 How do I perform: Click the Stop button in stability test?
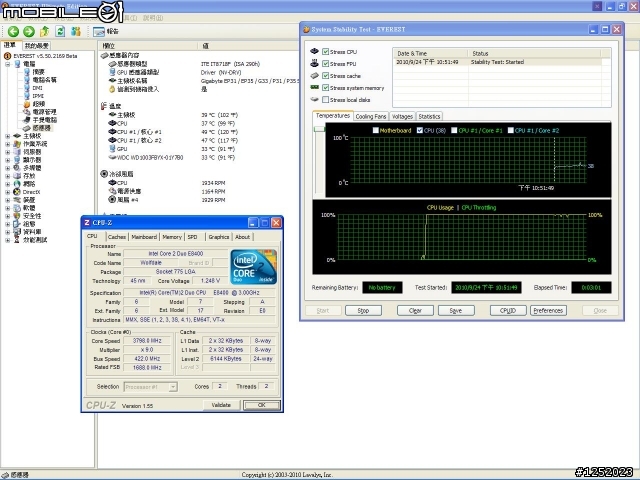coord(363,311)
